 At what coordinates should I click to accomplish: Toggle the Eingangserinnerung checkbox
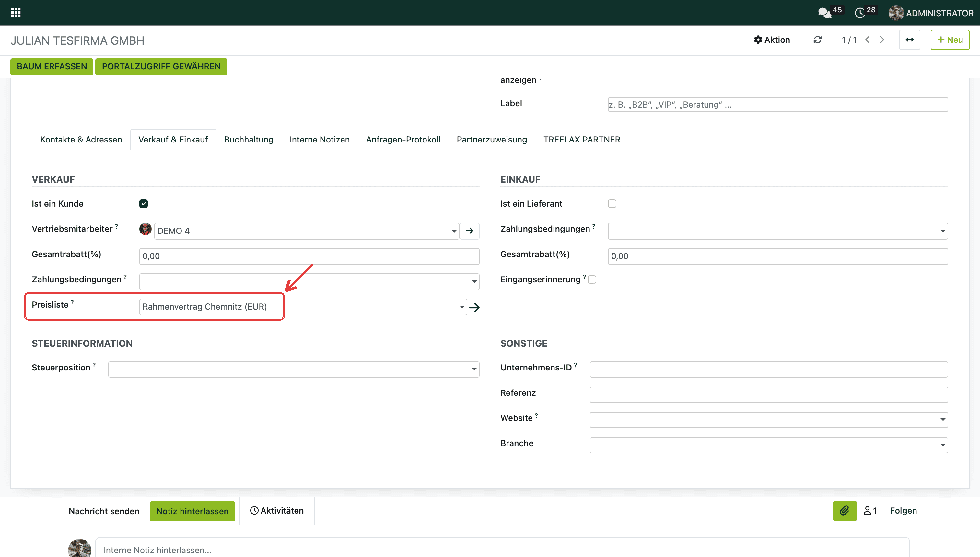tap(592, 279)
